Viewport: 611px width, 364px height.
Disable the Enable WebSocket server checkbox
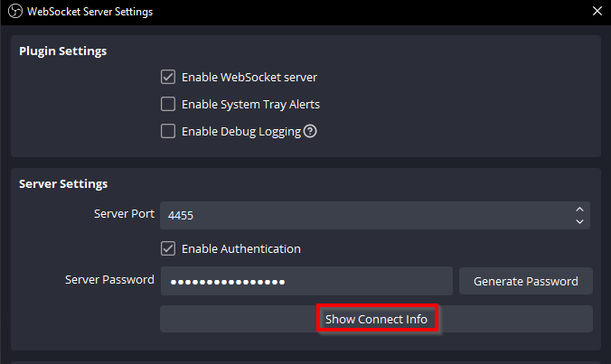pos(168,77)
